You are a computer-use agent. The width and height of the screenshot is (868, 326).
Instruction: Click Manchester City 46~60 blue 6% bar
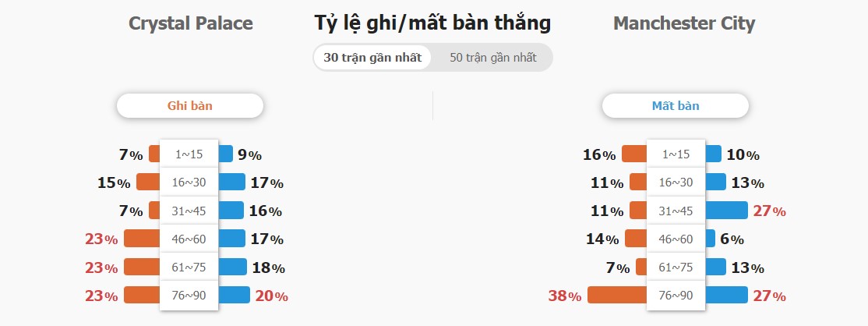click(710, 239)
